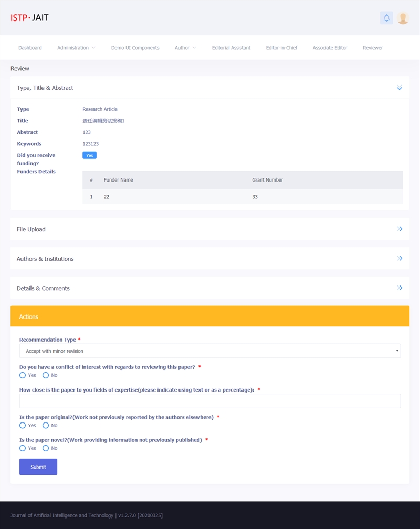The image size is (420, 529).
Task: Focus the fields of expertise text input
Action: click(x=210, y=401)
